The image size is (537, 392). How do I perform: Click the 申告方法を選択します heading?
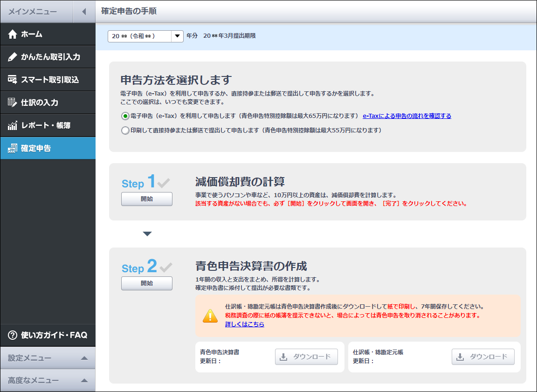[176, 80]
